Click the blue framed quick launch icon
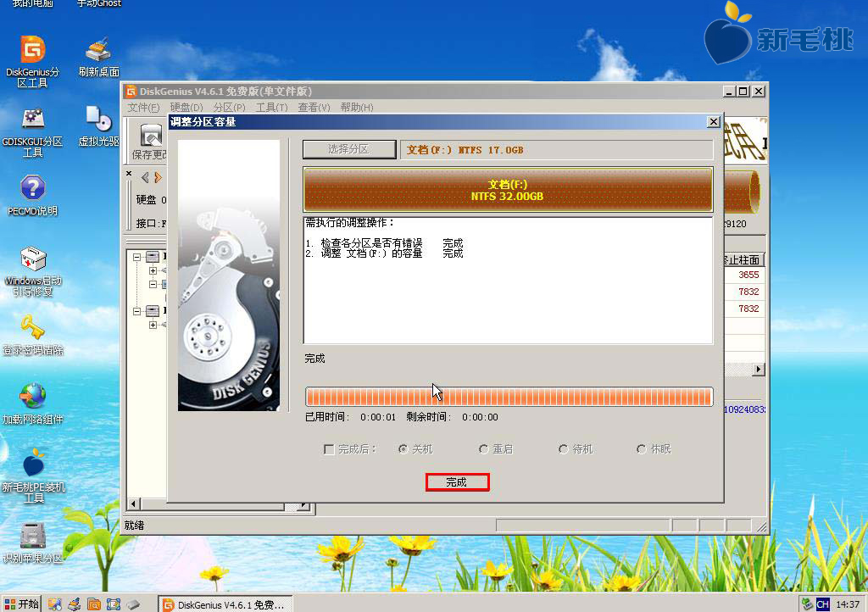 click(x=114, y=604)
